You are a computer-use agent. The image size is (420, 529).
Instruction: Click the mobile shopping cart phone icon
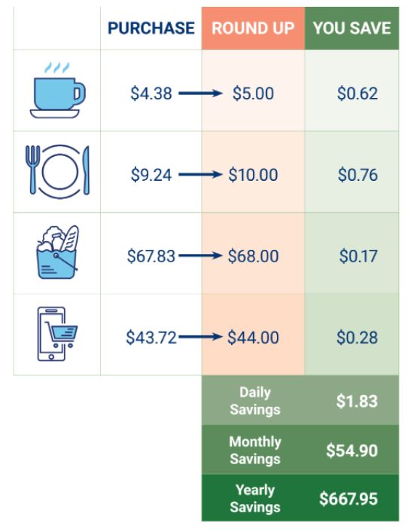point(57,334)
